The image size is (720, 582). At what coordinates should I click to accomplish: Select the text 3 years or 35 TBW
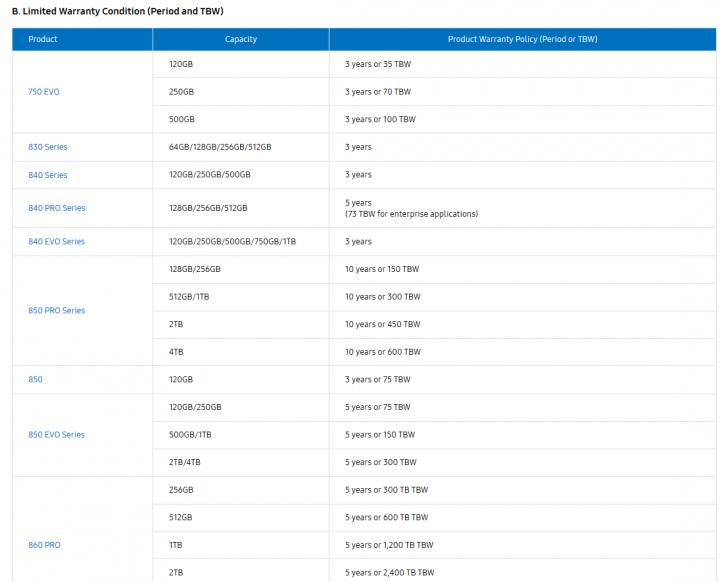(378, 64)
